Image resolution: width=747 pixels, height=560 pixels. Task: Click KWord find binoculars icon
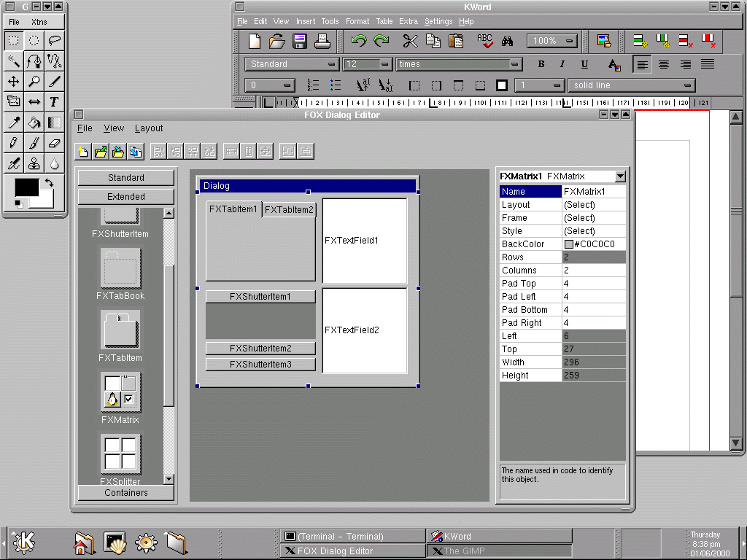point(508,42)
